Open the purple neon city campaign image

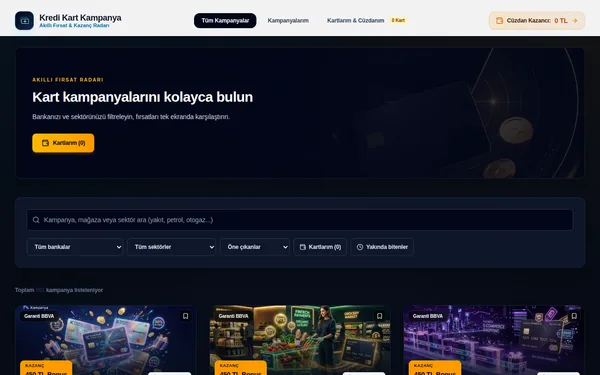[x=494, y=340]
